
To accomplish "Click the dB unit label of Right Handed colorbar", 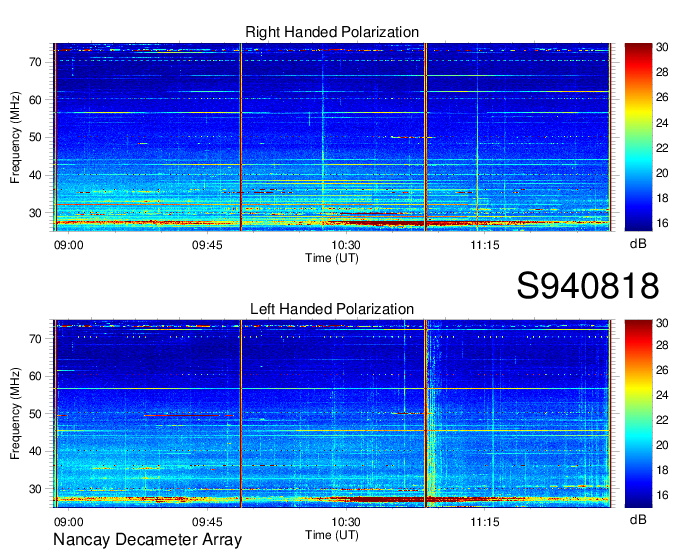I will click(638, 244).
